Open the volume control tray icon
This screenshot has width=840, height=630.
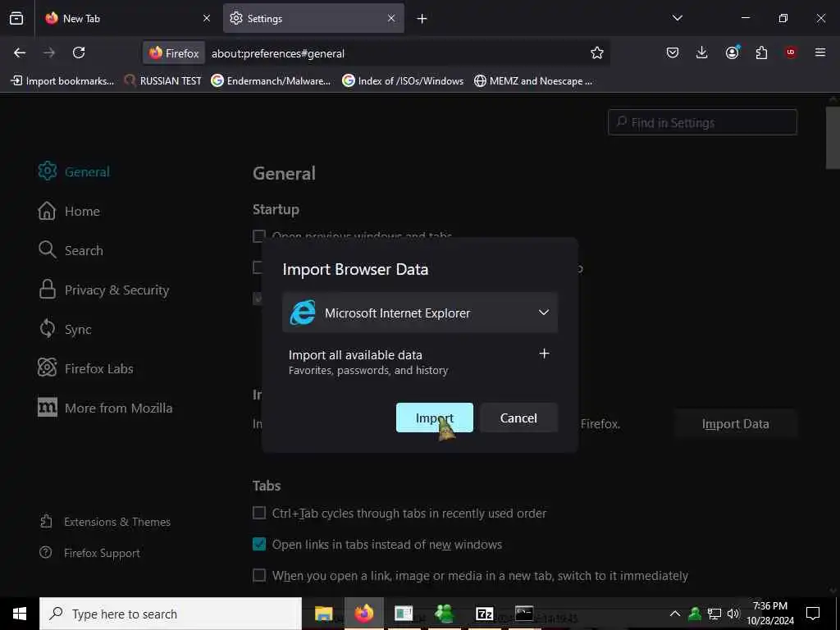pos(733,614)
